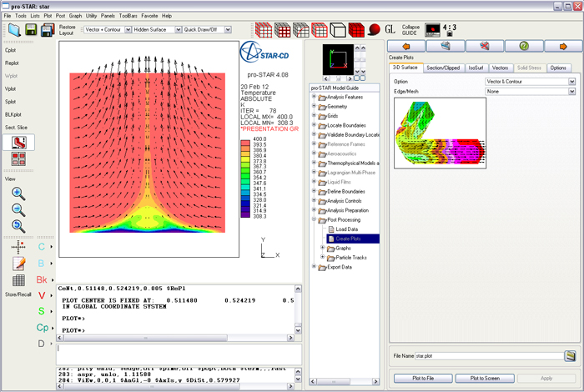This screenshot has height=392, width=584.
Task: Open the Quick Draw/Off dropdown
Action: click(x=228, y=29)
